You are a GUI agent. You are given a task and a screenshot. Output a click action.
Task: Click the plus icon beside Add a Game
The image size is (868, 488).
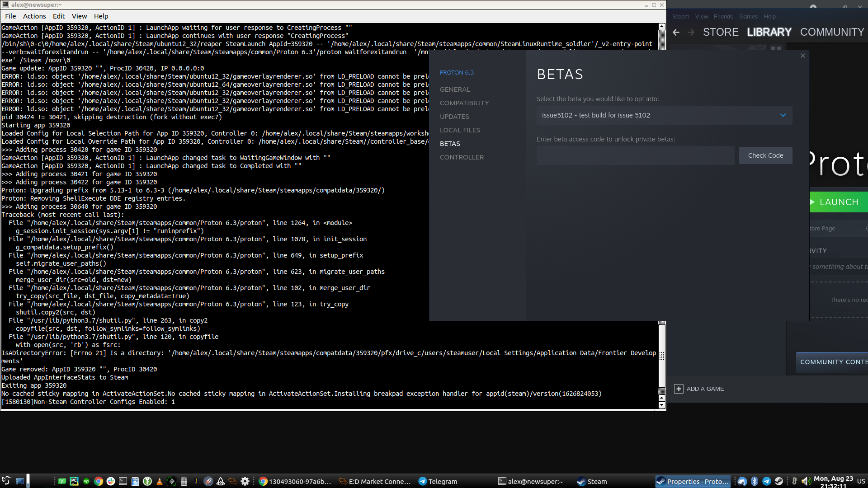(x=679, y=389)
